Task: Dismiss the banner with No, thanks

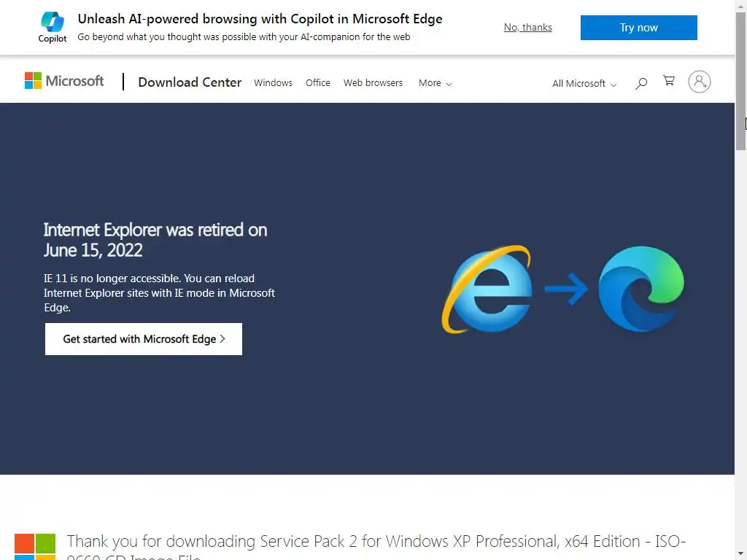Action: (528, 28)
